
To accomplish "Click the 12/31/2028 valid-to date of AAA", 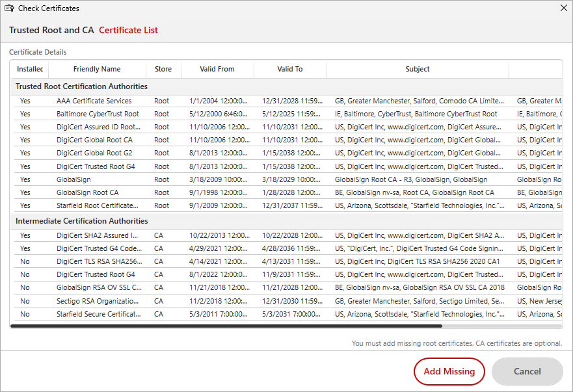I will [292, 101].
